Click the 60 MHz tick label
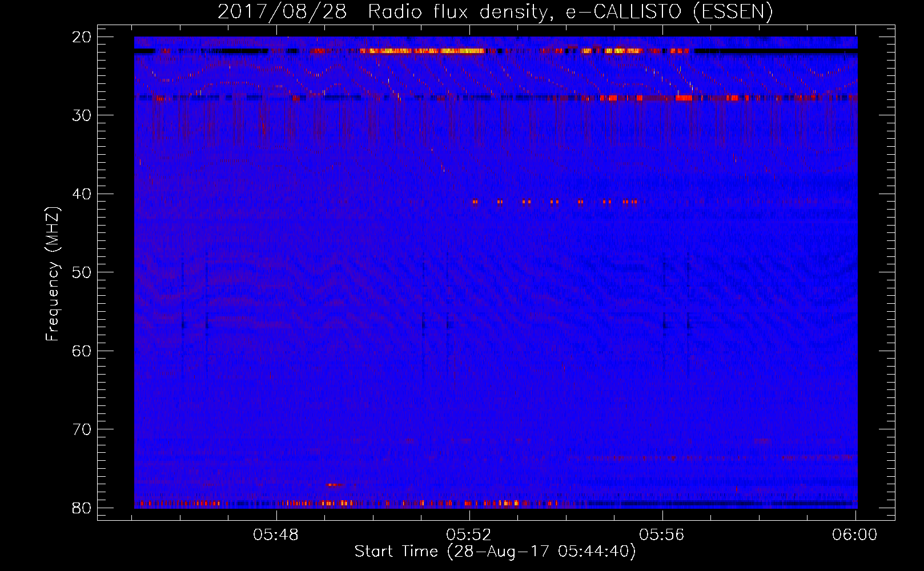The width and height of the screenshot is (924, 571). pyautogui.click(x=82, y=351)
